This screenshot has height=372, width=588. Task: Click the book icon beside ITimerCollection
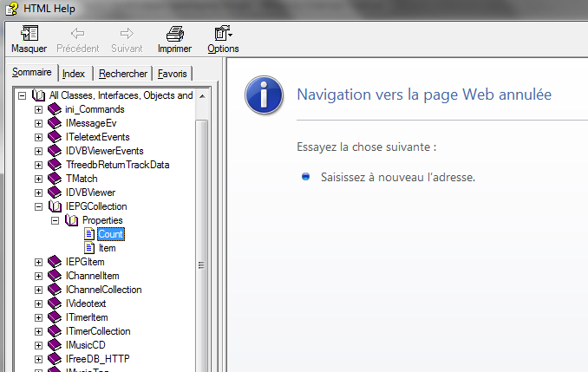(x=55, y=331)
